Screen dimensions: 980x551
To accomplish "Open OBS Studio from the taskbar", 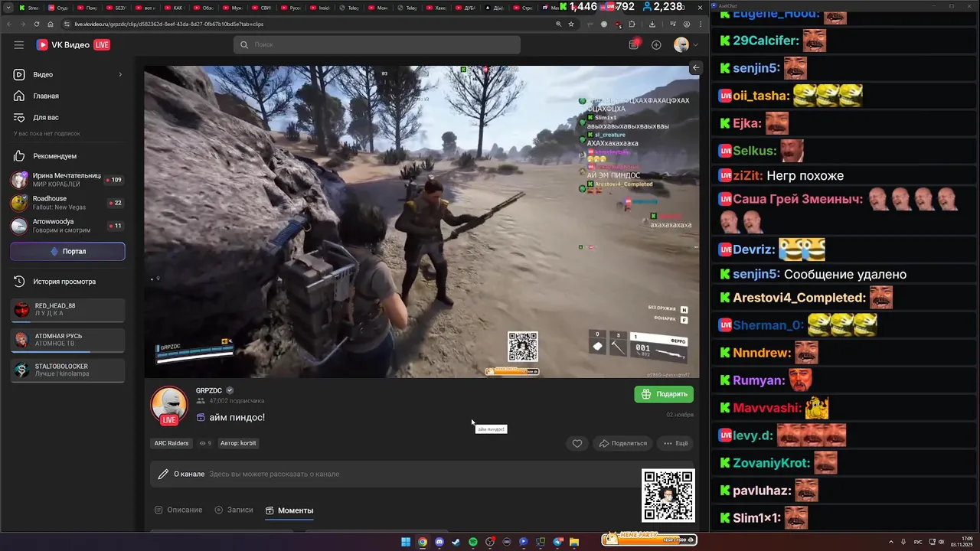I will pyautogui.click(x=490, y=542).
